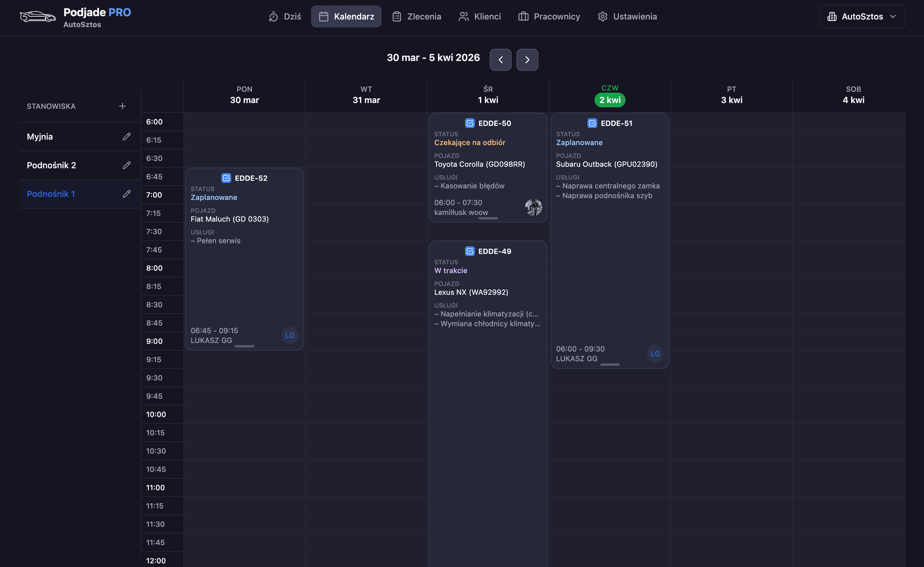
Task: Toggle the checkbox on EDDE-50 card
Action: (x=470, y=123)
